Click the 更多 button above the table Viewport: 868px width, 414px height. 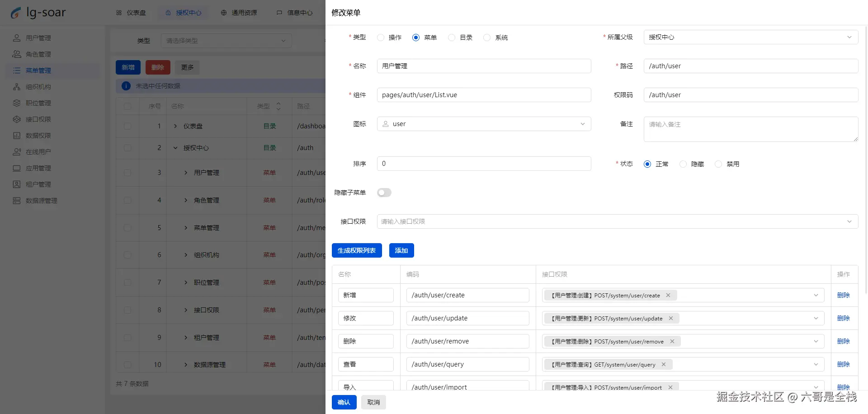pyautogui.click(x=188, y=67)
